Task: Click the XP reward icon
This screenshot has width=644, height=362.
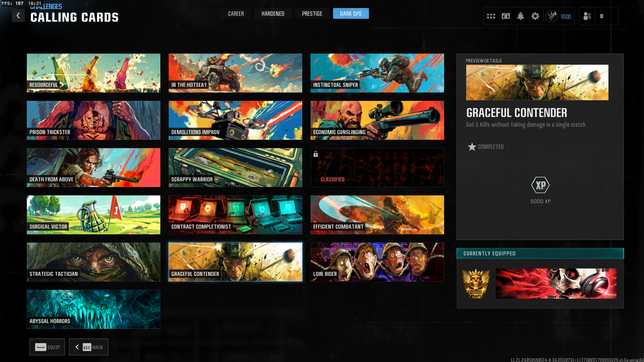Action: 540,185
